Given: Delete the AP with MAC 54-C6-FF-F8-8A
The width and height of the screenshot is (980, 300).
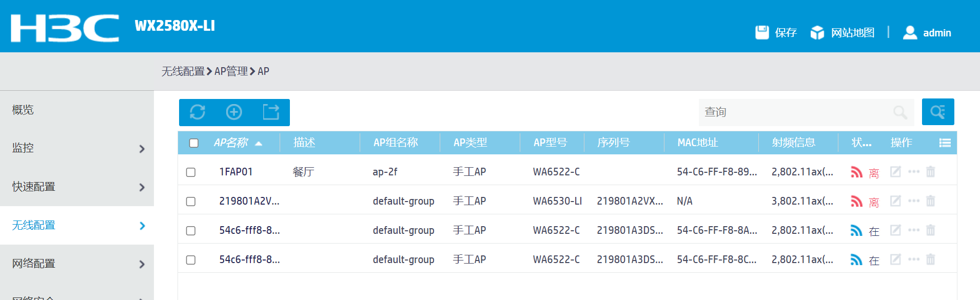Looking at the screenshot, I should 931,230.
